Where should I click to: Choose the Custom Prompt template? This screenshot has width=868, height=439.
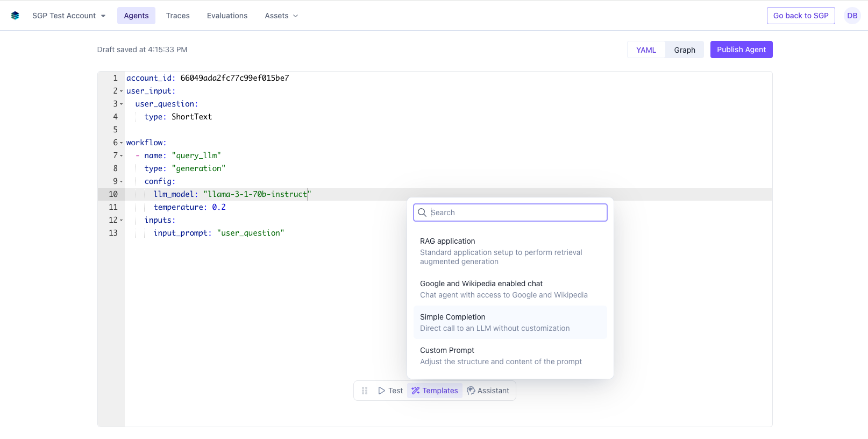pos(510,356)
